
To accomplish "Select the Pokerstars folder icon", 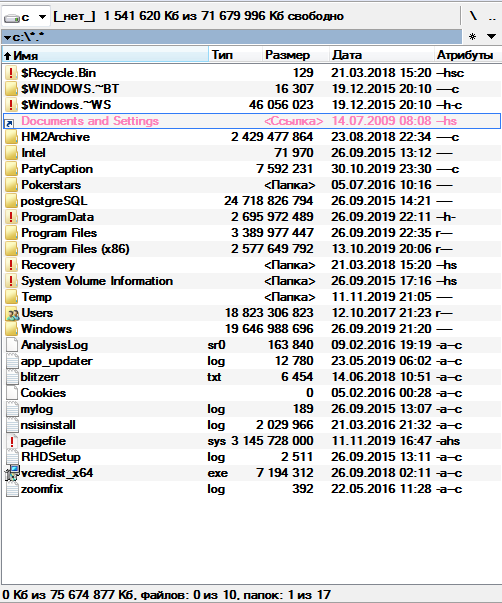I will (12, 185).
